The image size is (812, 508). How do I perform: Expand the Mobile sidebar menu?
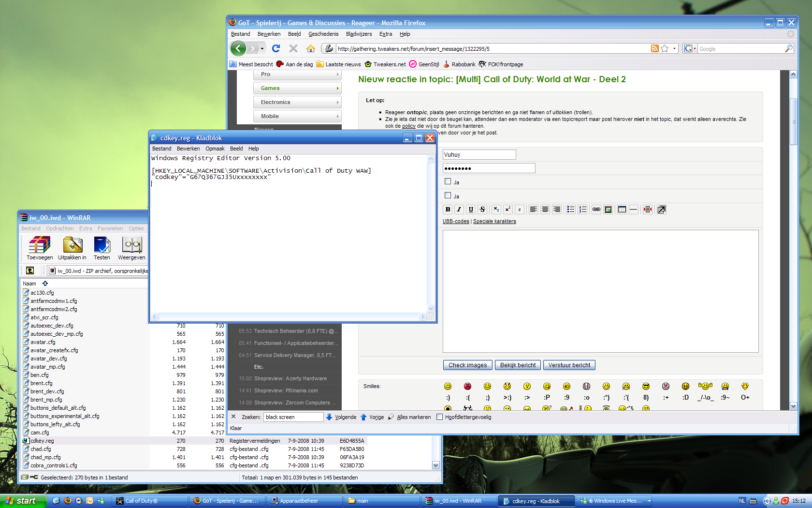click(297, 116)
